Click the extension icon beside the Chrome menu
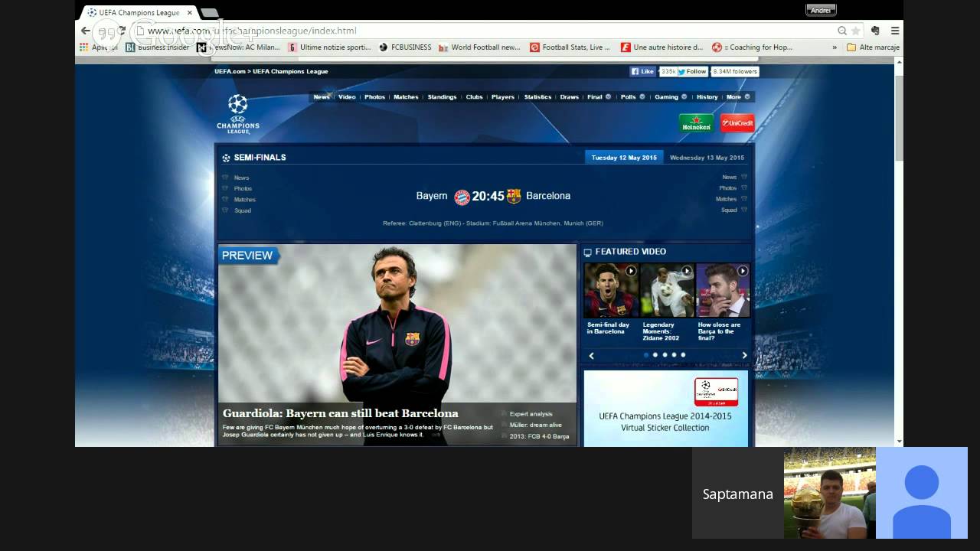Viewport: 980px width, 551px height. click(x=875, y=31)
